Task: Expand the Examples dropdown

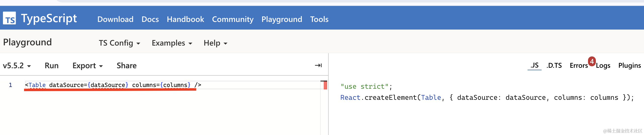Action: point(172,43)
